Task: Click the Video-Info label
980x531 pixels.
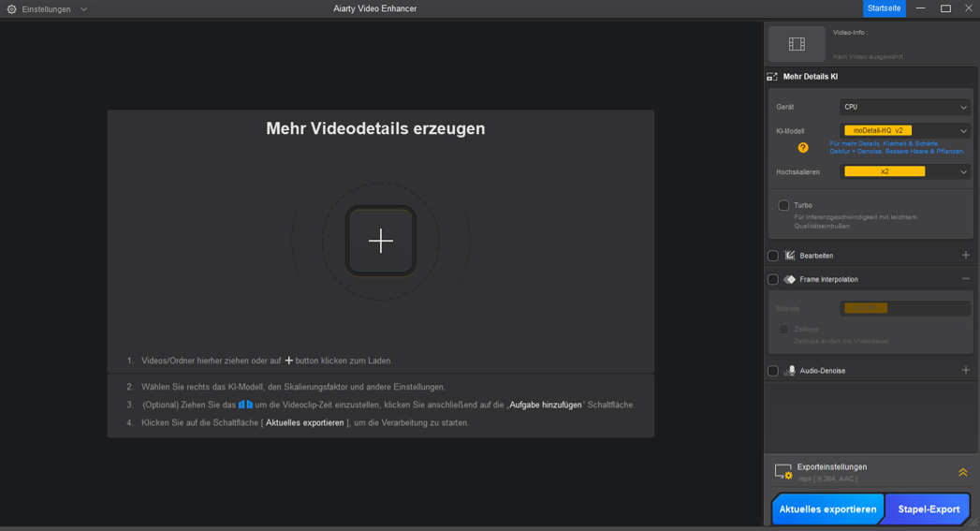Action: [x=850, y=33]
